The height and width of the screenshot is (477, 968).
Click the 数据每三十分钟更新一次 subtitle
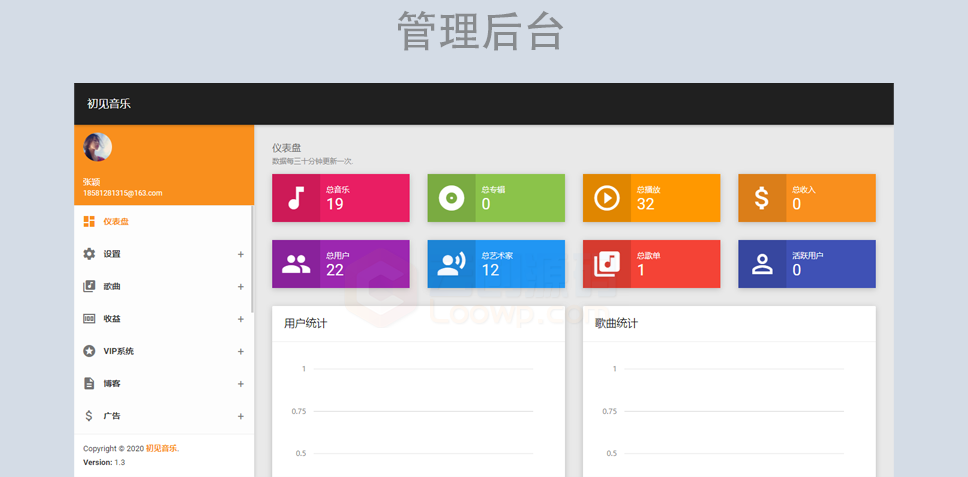click(x=312, y=161)
